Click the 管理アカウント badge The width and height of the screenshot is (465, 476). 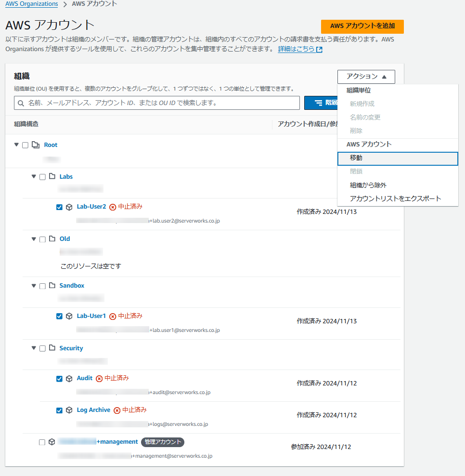[163, 442]
